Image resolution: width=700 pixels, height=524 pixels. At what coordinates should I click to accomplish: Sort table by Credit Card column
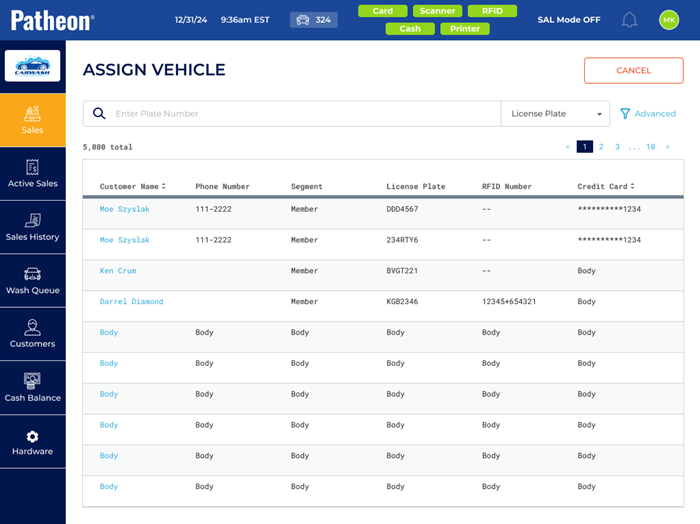pos(605,187)
